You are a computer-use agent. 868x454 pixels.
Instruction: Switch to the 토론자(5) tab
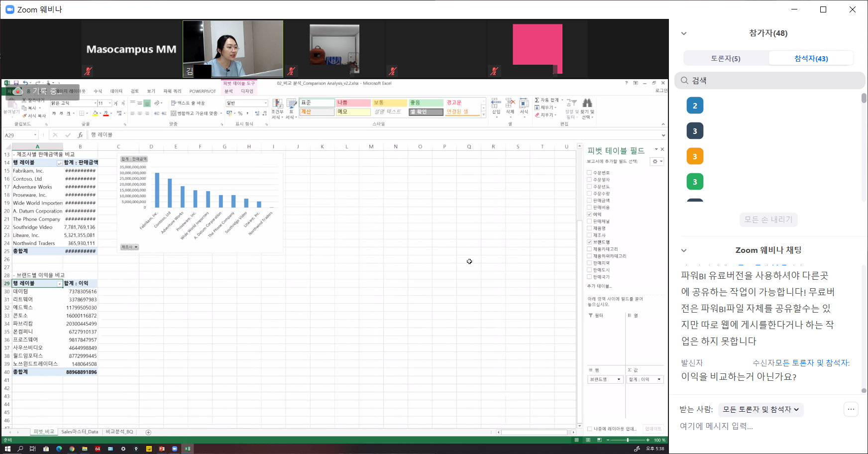[x=725, y=58]
